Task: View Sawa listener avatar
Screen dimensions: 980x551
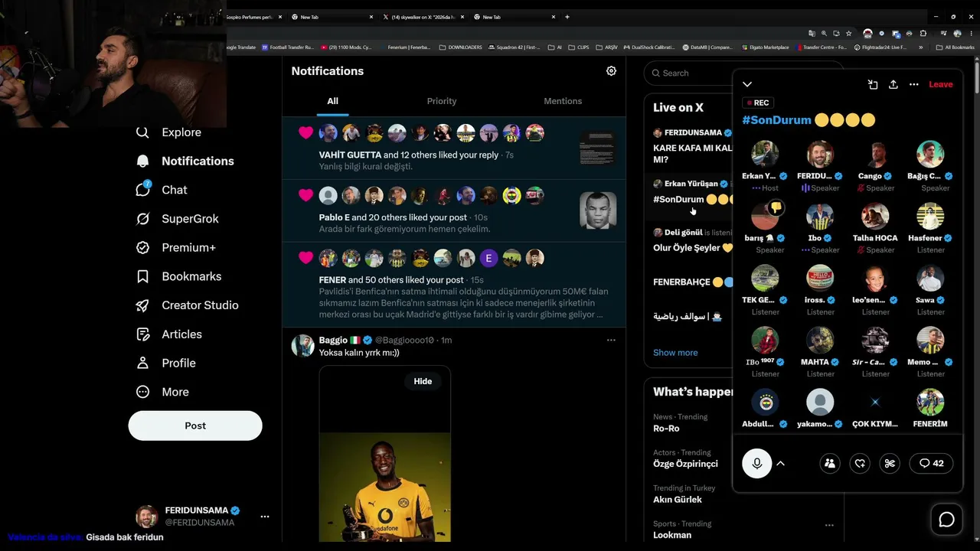Action: tap(930, 279)
